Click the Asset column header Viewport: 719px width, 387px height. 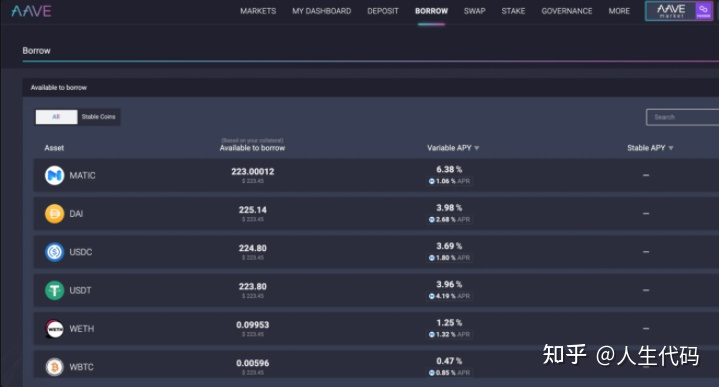(54, 148)
